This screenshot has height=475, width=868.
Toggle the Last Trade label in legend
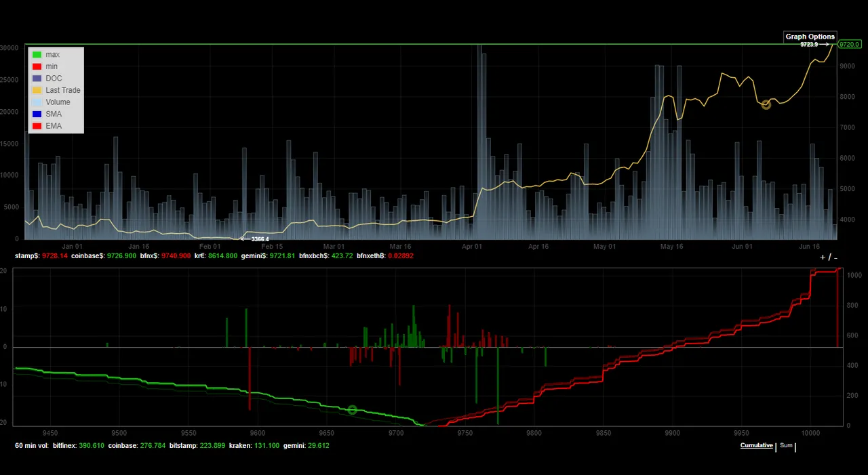click(x=63, y=90)
